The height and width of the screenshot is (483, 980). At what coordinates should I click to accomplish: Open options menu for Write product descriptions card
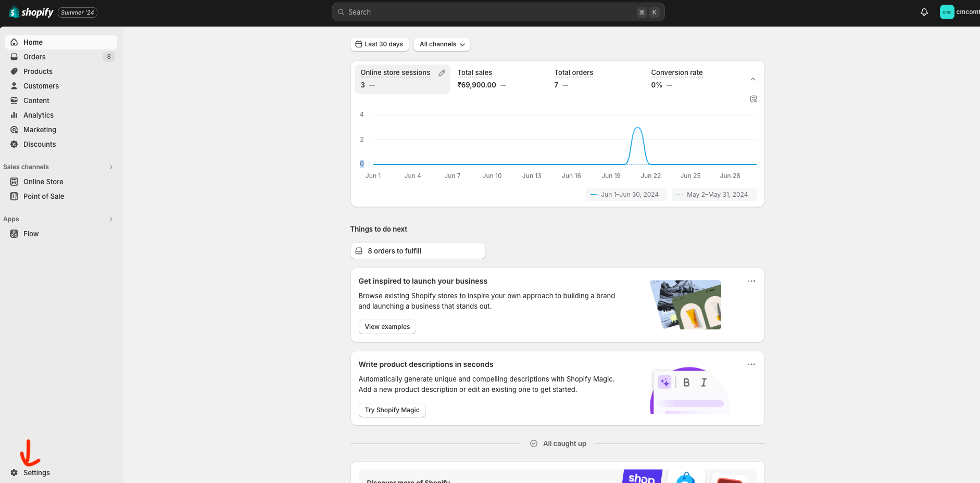coord(751,364)
